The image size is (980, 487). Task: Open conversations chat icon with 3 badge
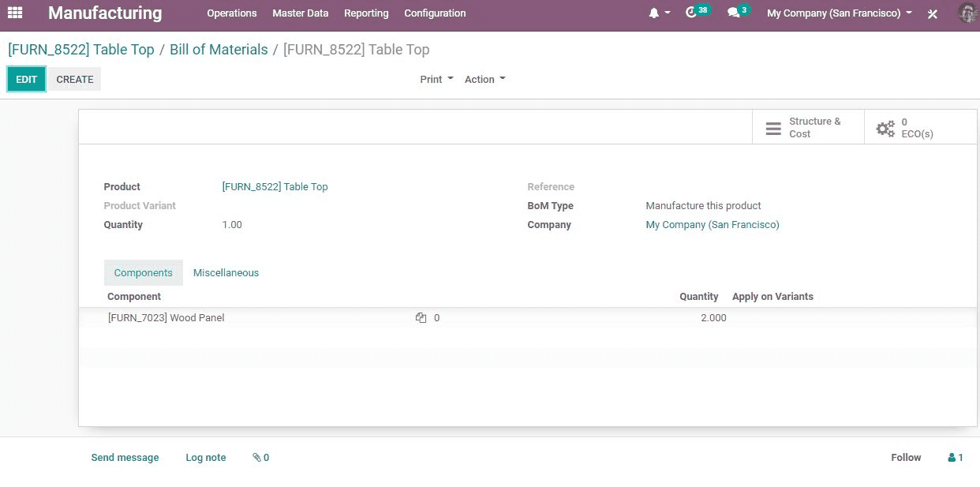point(733,13)
